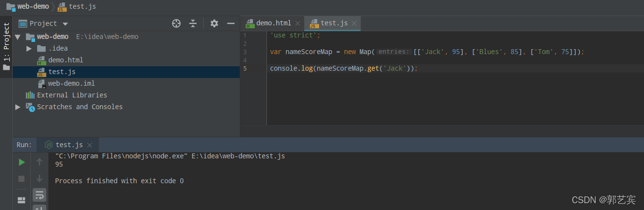Click the stop process button
Viewport: 644px width, 210px height.
[x=21, y=179]
